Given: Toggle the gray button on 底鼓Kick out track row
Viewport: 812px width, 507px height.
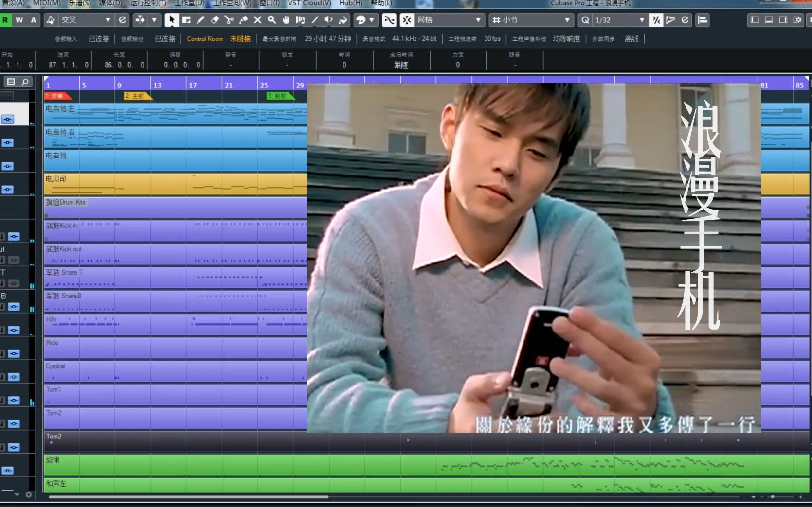Looking at the screenshot, I should [14, 260].
